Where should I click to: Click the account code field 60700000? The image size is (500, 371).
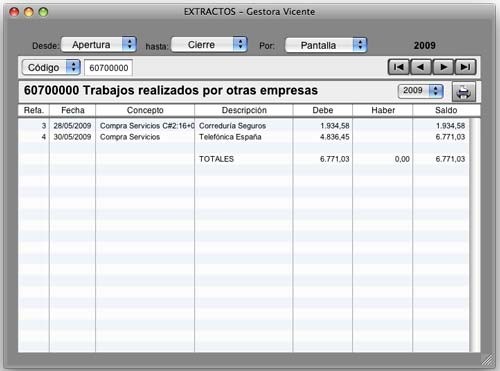coord(109,68)
